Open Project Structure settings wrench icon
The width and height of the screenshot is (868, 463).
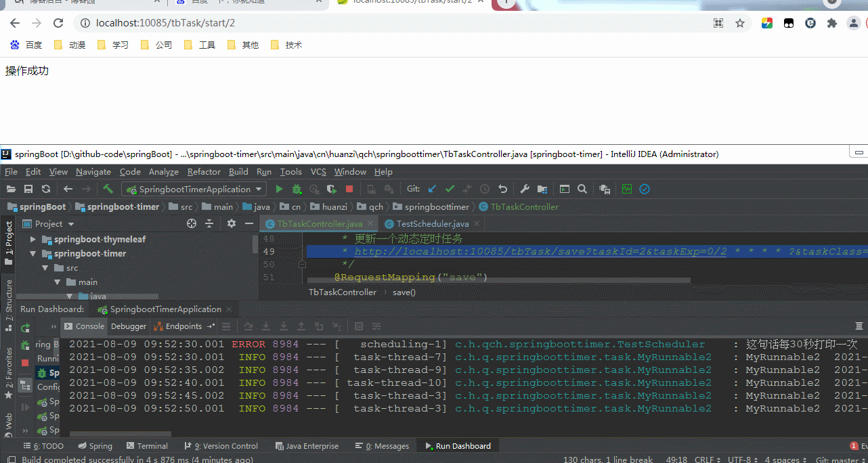pyautogui.click(x=525, y=190)
